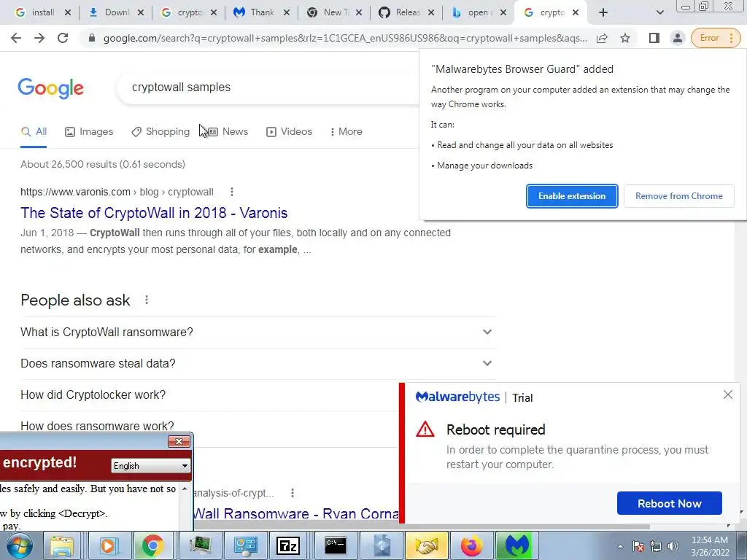This screenshot has height=560, width=747.
Task: Open media player from taskbar
Action: click(108, 545)
